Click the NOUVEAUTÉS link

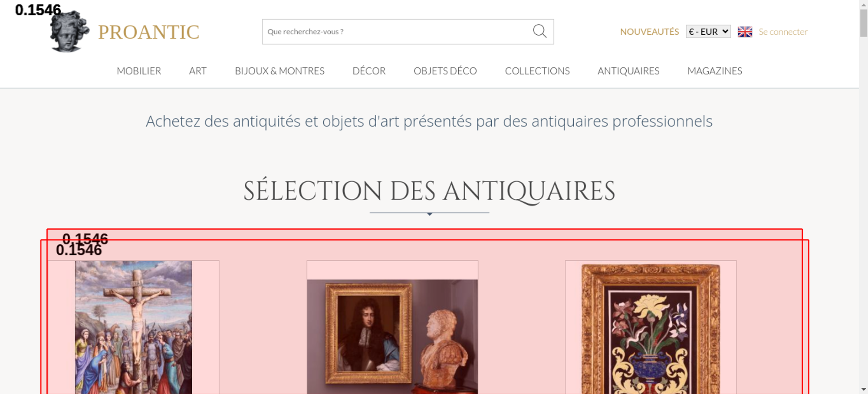649,32
